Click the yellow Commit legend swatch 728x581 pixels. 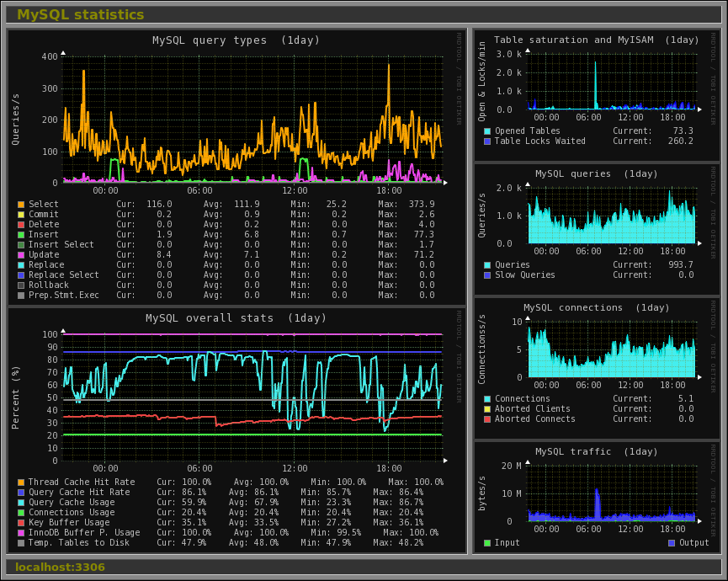coord(21,215)
